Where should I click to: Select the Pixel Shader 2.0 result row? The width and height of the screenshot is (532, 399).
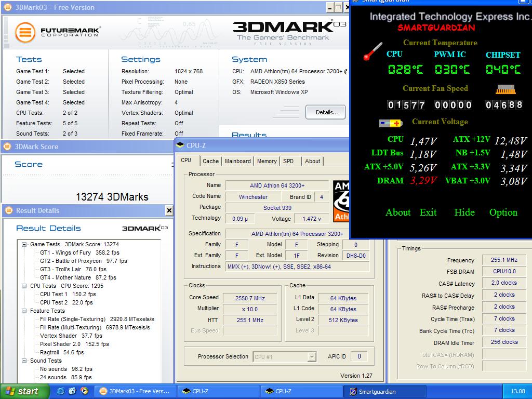74,344
